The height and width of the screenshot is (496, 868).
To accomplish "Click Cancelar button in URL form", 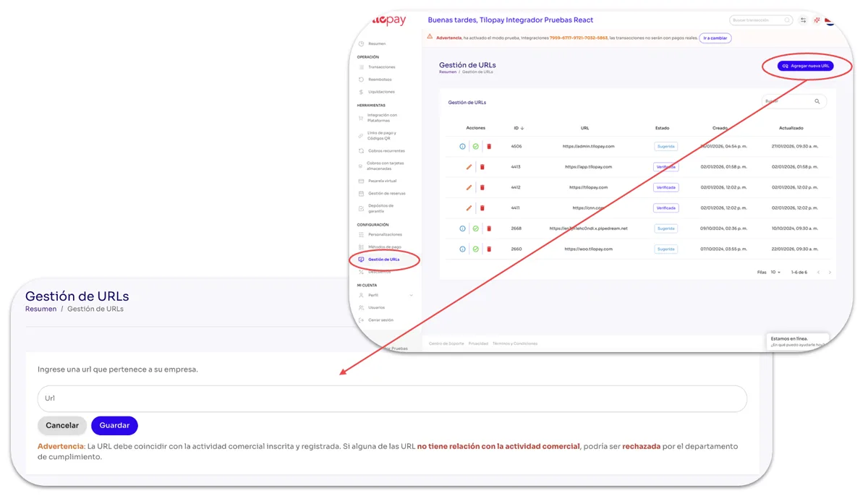I will click(62, 425).
